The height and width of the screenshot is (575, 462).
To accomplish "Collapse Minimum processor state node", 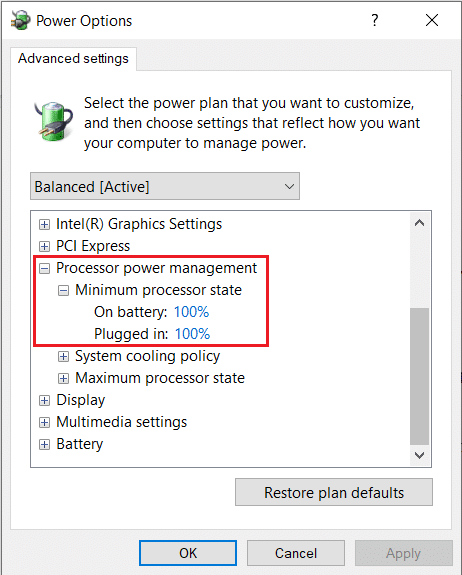I will pyautogui.click(x=63, y=290).
